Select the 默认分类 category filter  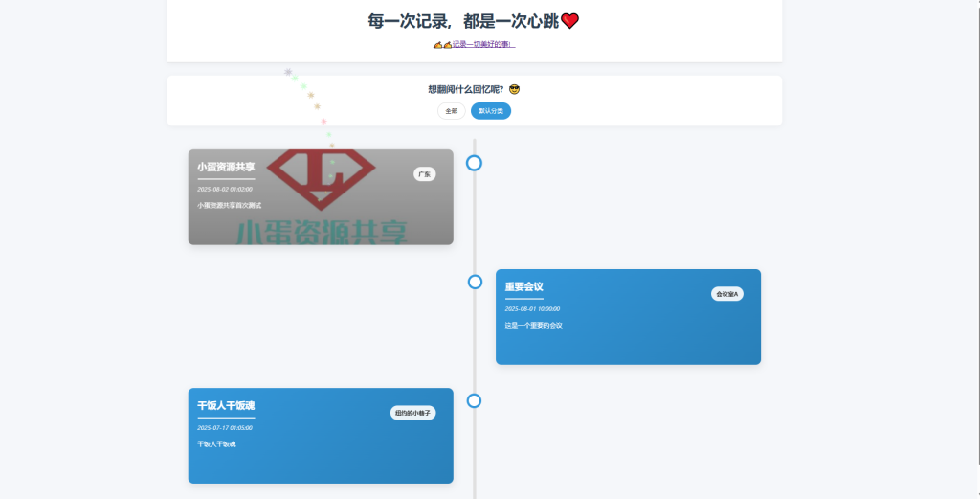(x=491, y=111)
